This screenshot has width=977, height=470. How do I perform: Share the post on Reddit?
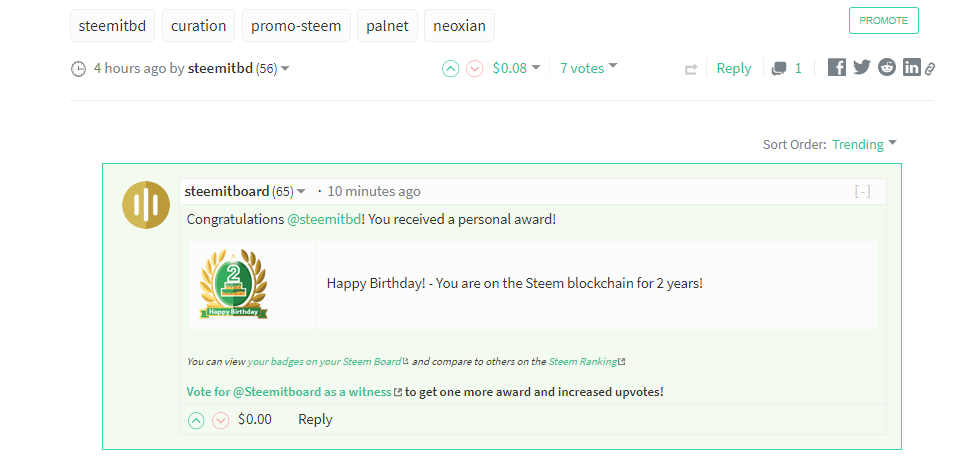pyautogui.click(x=887, y=68)
